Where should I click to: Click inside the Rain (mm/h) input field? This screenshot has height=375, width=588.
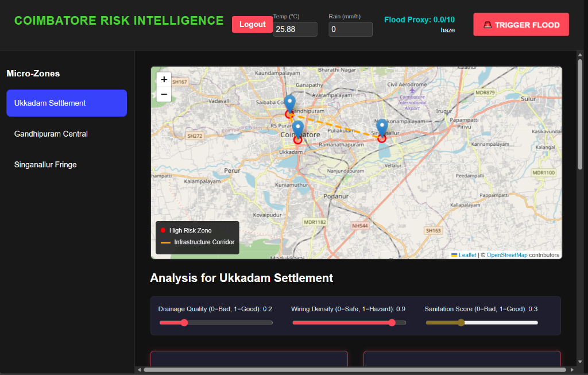350,29
